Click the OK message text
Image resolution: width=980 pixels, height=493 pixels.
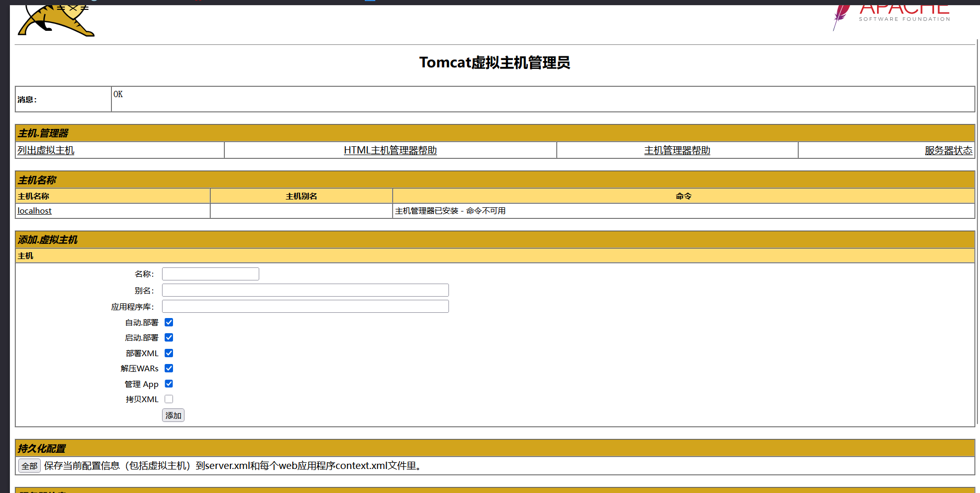pyautogui.click(x=118, y=95)
